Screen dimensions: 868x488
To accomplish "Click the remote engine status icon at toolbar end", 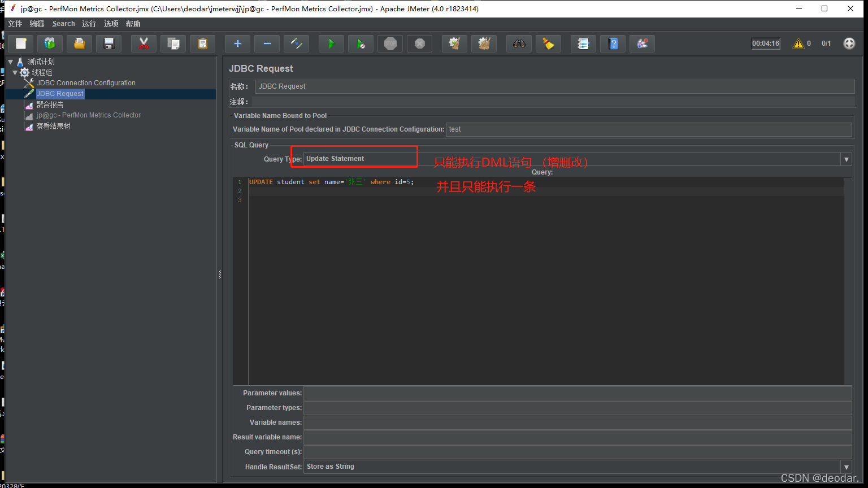I will 849,43.
